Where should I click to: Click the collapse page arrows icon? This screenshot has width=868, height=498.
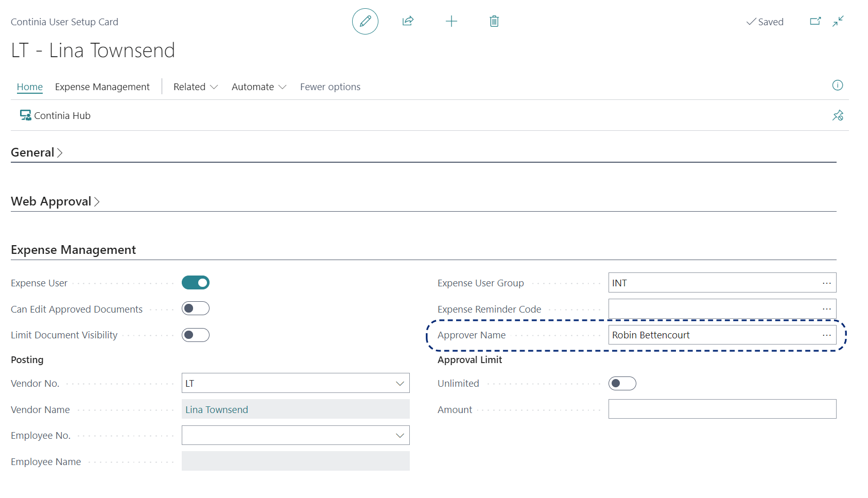[838, 21]
